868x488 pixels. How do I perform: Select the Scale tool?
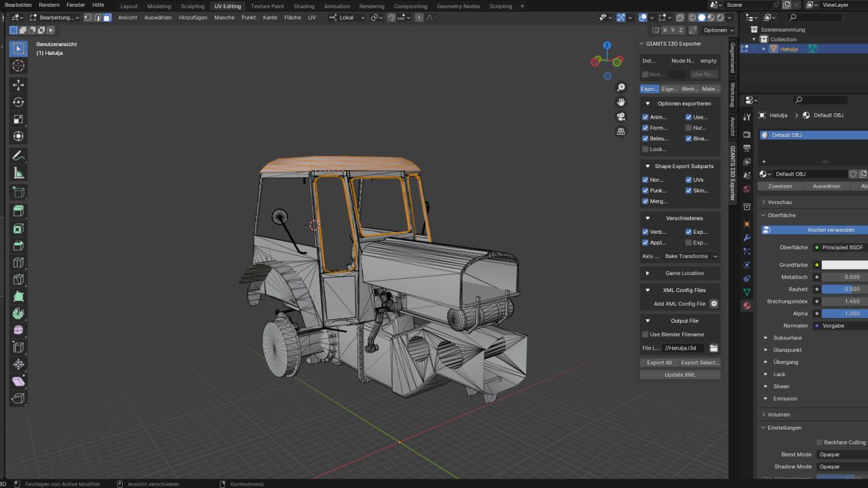[18, 119]
